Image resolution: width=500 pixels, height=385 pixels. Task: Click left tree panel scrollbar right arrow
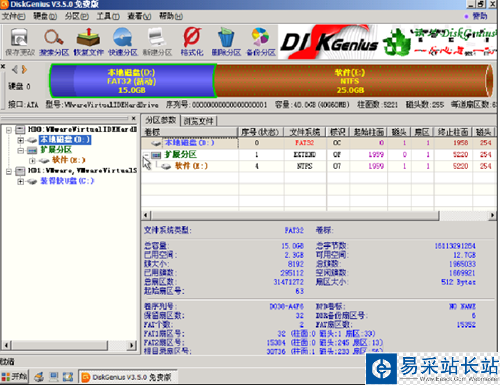(132, 345)
